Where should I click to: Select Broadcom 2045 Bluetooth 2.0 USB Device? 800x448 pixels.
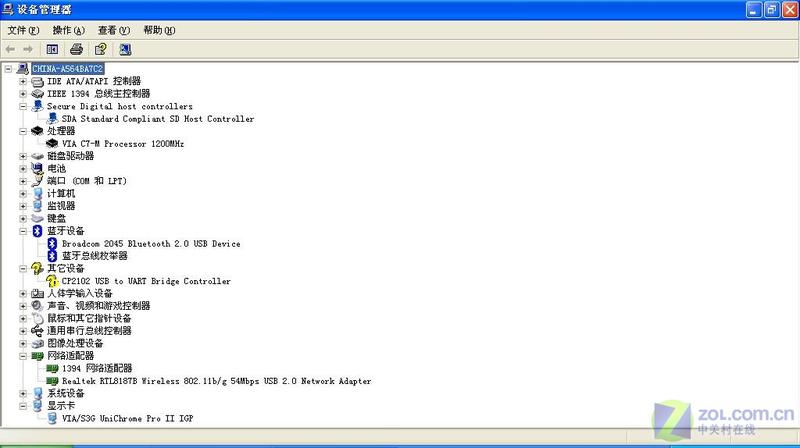[151, 244]
